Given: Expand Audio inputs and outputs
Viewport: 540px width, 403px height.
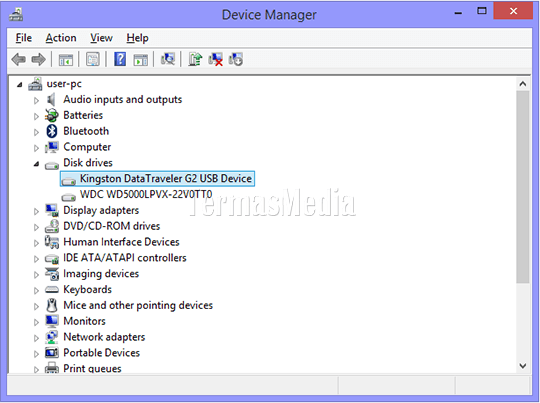Looking at the screenshot, I should [x=36, y=100].
